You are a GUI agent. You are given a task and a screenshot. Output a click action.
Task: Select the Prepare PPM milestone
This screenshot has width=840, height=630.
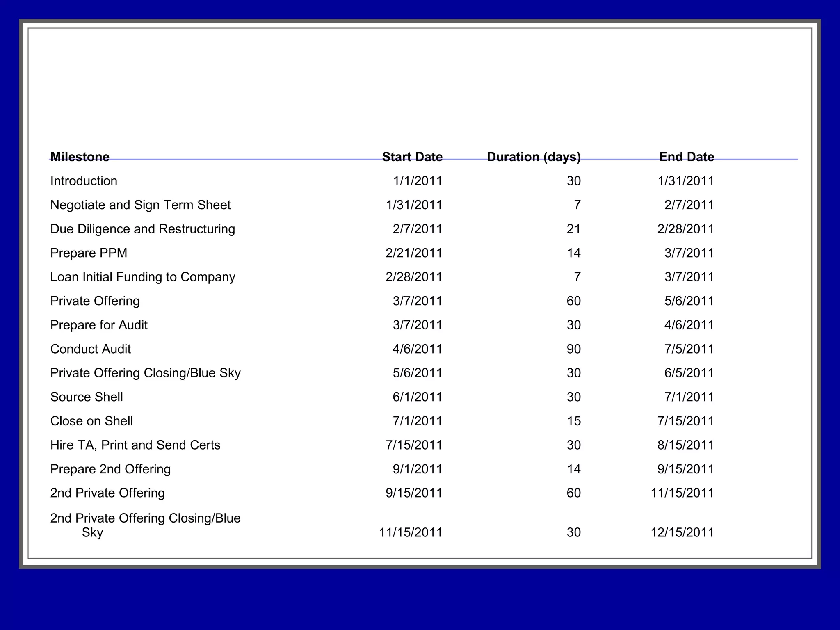click(x=89, y=253)
